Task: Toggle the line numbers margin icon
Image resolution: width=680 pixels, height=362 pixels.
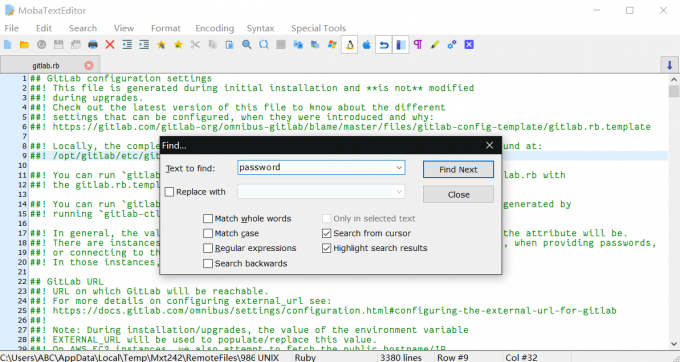Action: 401,44
